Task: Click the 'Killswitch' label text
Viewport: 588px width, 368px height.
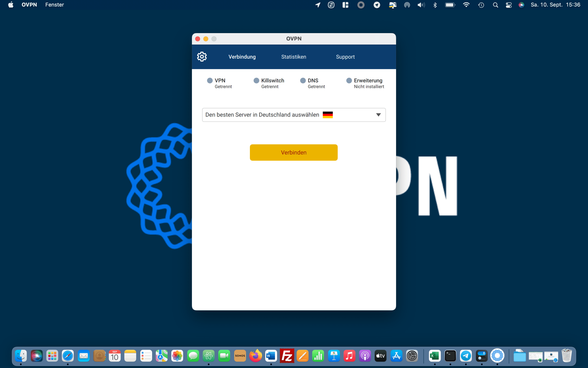Action: pos(273,80)
